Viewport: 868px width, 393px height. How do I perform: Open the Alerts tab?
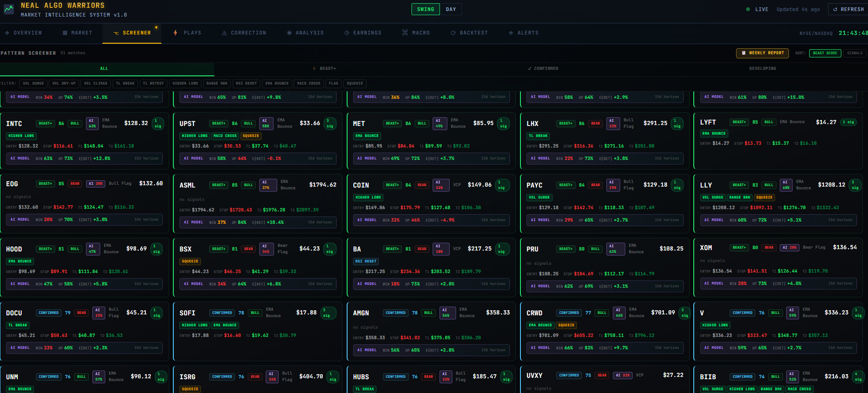(523, 33)
